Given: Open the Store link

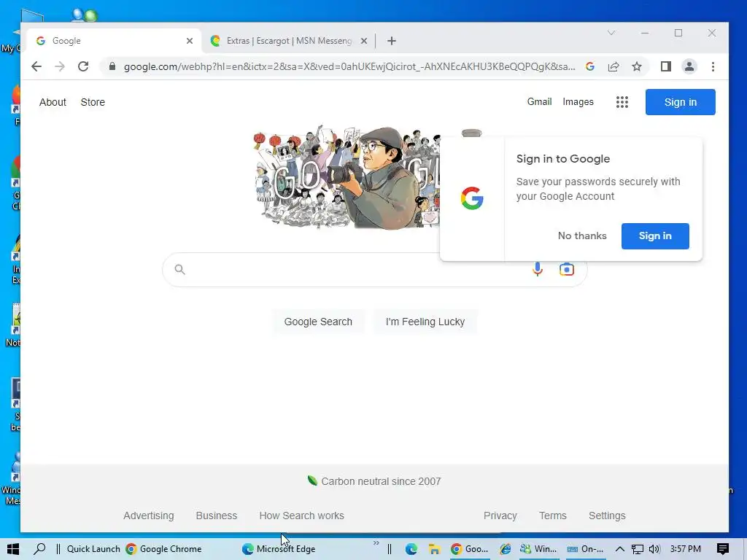Looking at the screenshot, I should 93,102.
